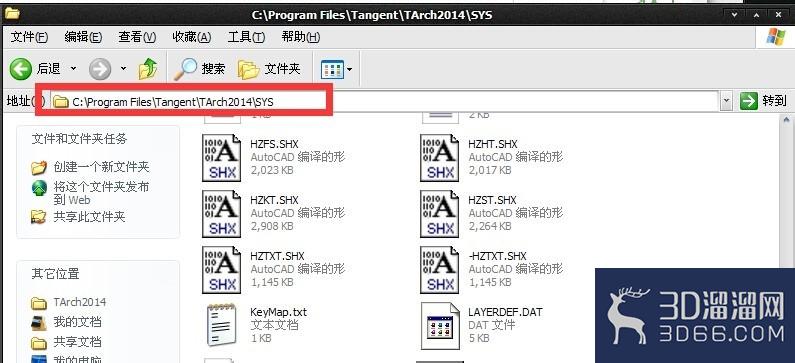
Task: Select the HZHT.SHX file icon
Action: click(440, 158)
